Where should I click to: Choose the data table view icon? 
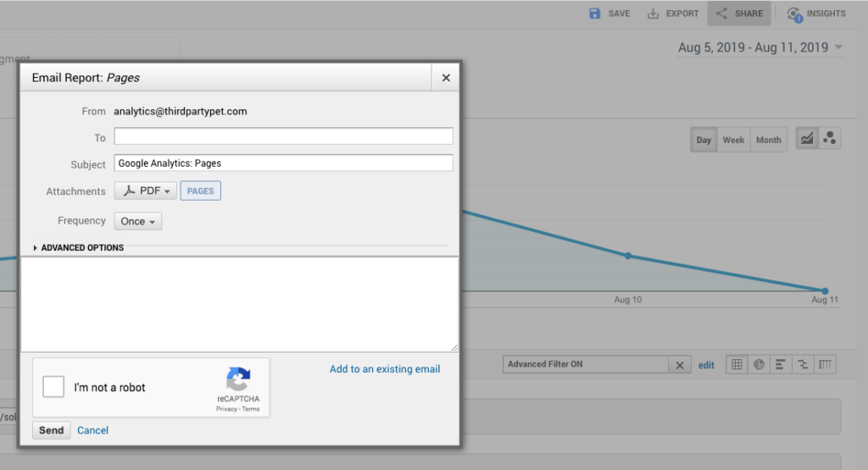tap(737, 364)
